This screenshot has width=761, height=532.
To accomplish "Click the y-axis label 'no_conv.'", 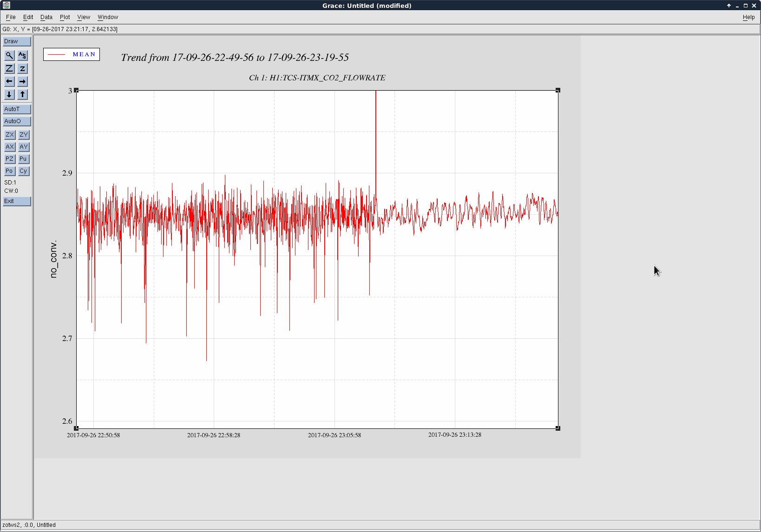I will (x=53, y=259).
